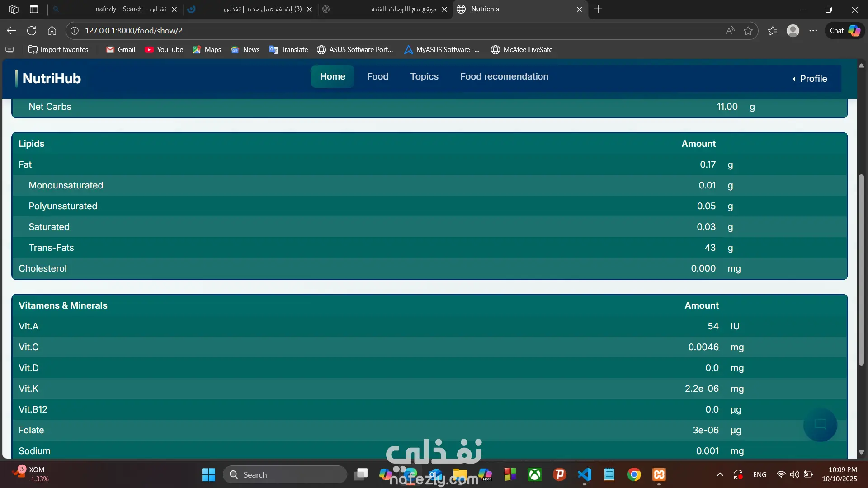Open the Visual Studio Code taskbar icon
868x488 pixels.
(585, 474)
